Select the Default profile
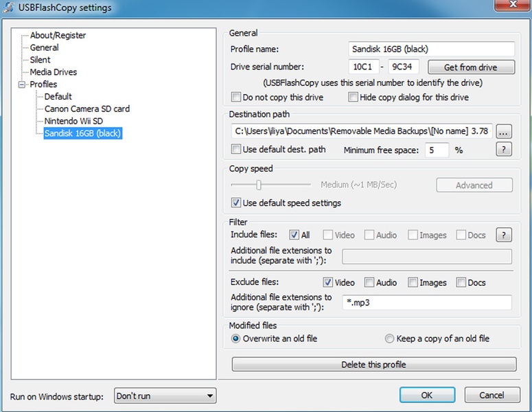The height and width of the screenshot is (412, 532). (x=58, y=96)
